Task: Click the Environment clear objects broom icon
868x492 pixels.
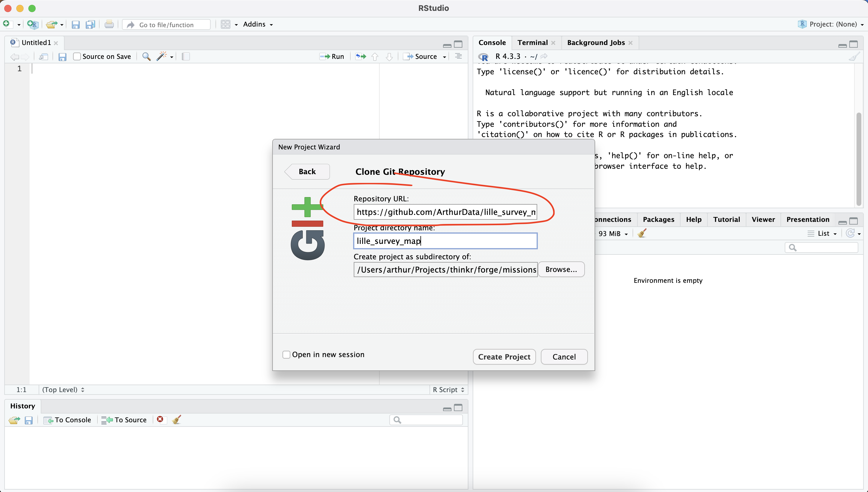Action: 642,233
